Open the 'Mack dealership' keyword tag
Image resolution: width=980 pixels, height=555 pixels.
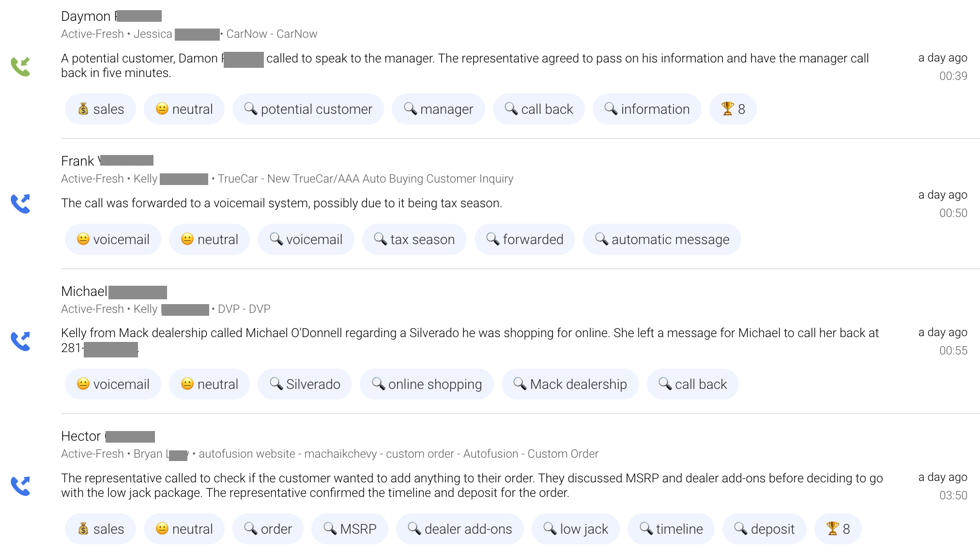pos(570,384)
